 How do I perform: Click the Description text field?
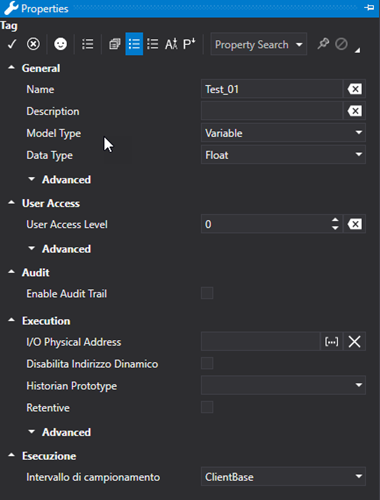pyautogui.click(x=272, y=111)
